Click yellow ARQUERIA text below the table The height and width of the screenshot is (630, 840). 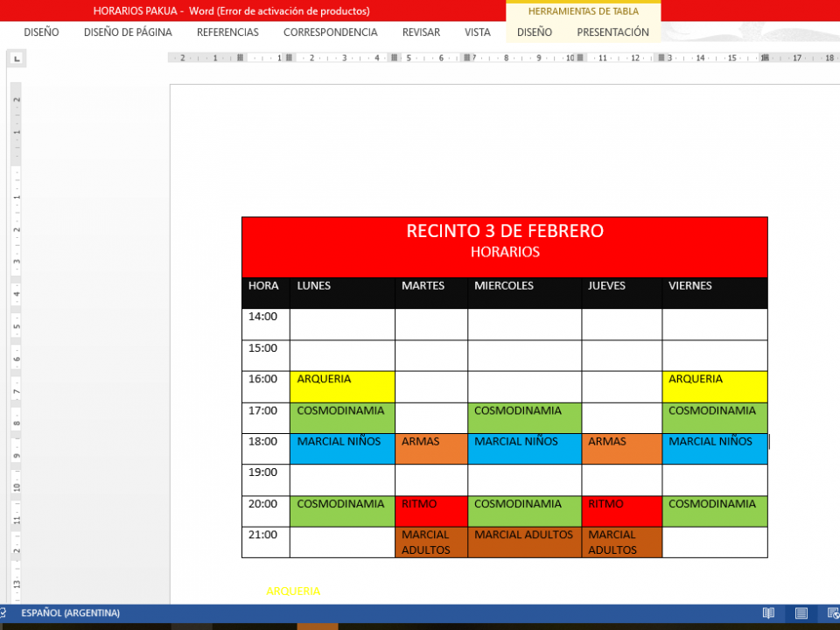(293, 591)
